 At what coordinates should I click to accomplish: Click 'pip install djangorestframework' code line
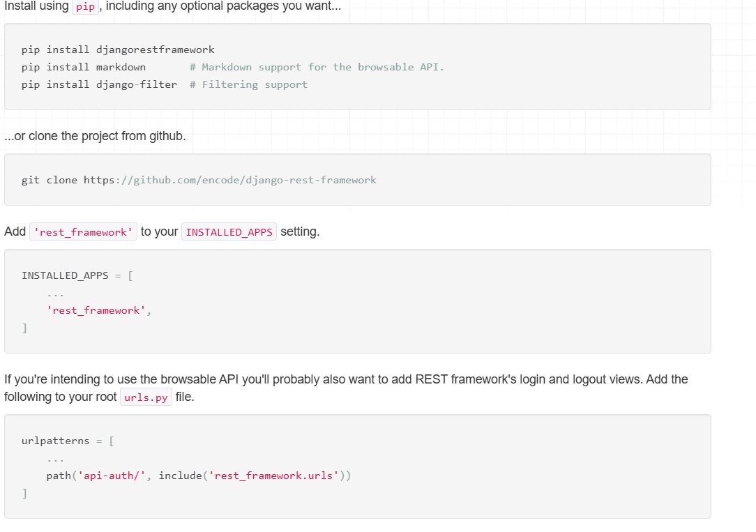[118, 50]
